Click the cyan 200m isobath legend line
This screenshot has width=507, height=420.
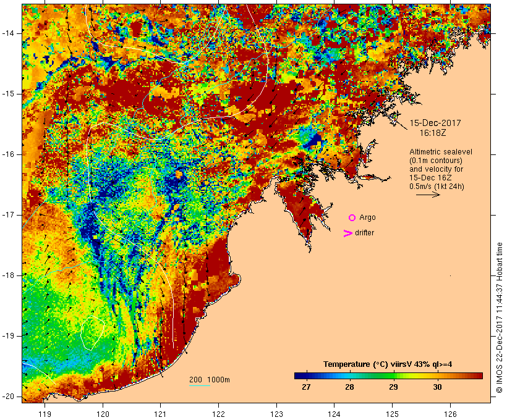tap(200, 385)
